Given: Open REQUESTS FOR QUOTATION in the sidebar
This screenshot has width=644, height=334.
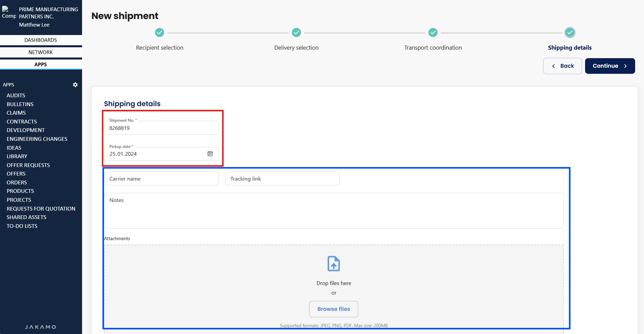Looking at the screenshot, I should coord(41,209).
